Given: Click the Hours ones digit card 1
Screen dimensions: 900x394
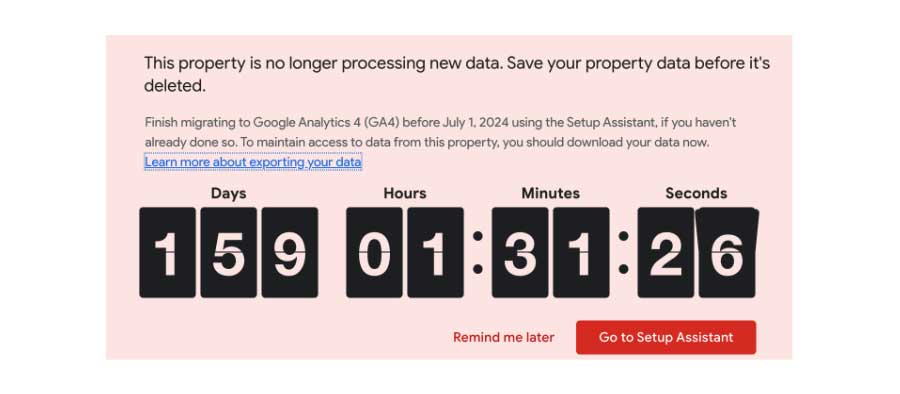Looking at the screenshot, I should coord(436,253).
